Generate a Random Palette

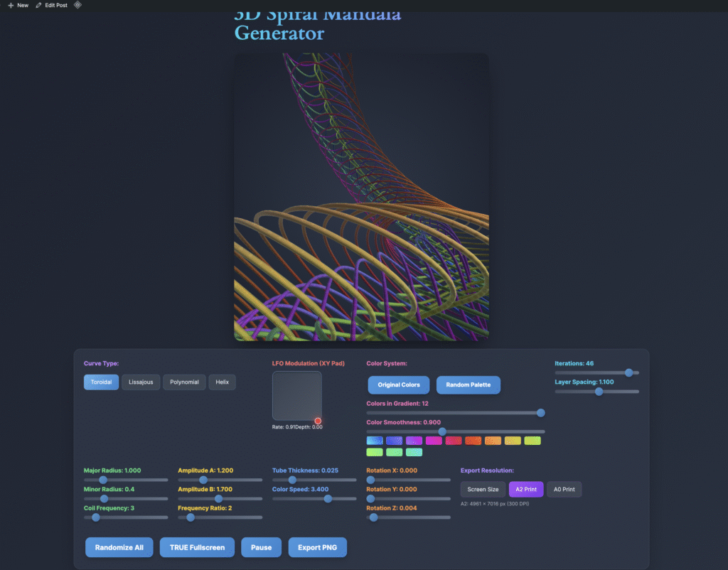(x=468, y=385)
